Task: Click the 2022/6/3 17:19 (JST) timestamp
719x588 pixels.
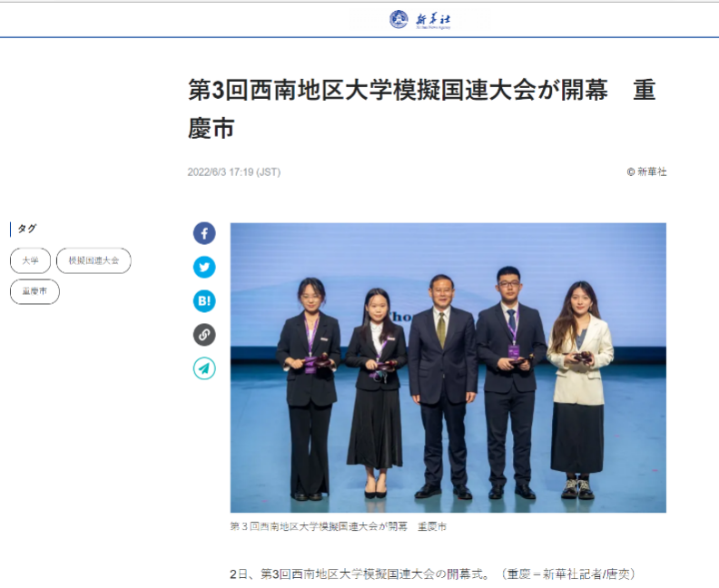Action: [x=233, y=171]
